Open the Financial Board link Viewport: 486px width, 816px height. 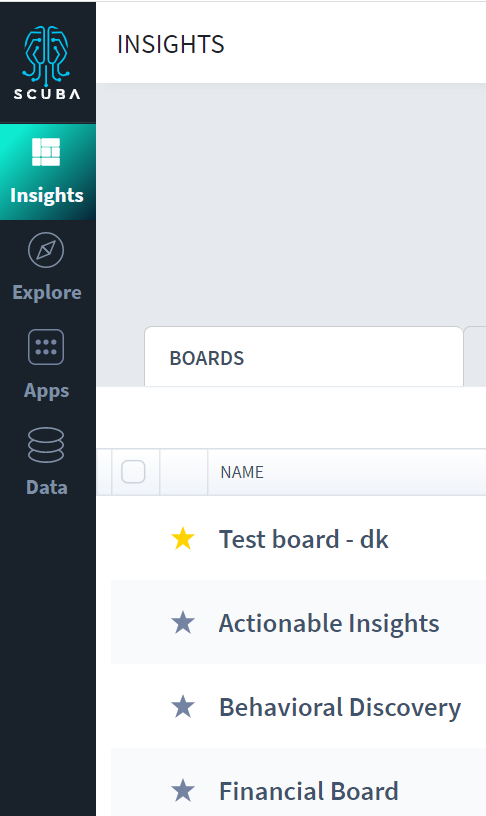pos(309,792)
